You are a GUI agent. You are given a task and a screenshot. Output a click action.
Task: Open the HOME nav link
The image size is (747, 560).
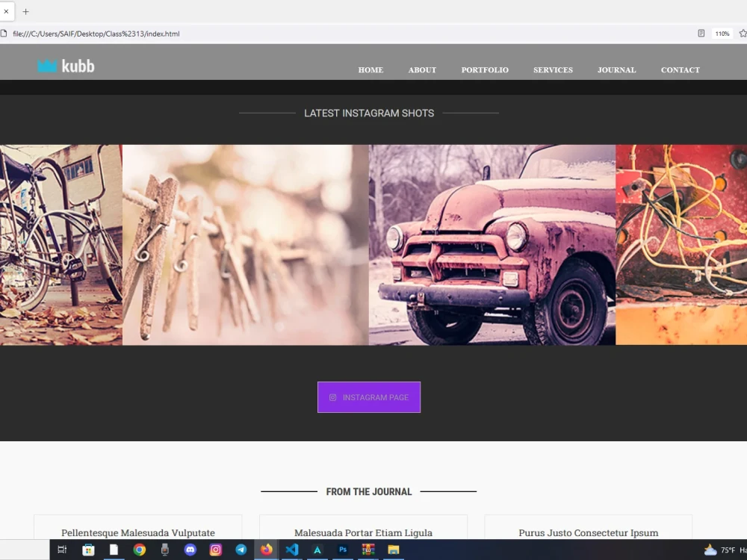click(x=371, y=70)
